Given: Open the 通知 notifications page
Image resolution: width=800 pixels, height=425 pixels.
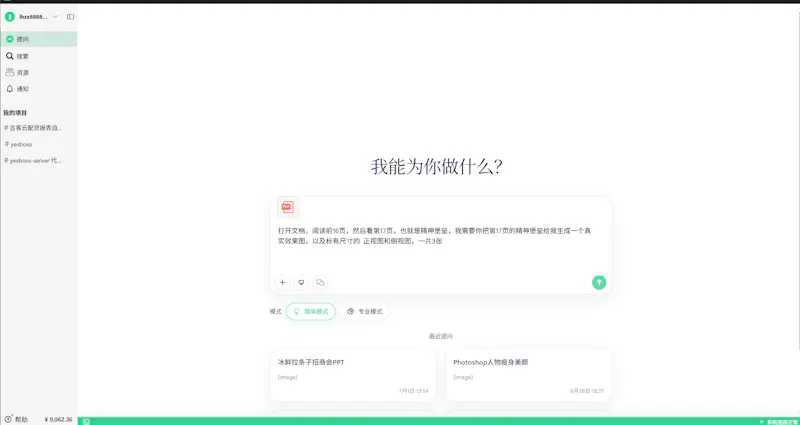Looking at the screenshot, I should coord(39,89).
